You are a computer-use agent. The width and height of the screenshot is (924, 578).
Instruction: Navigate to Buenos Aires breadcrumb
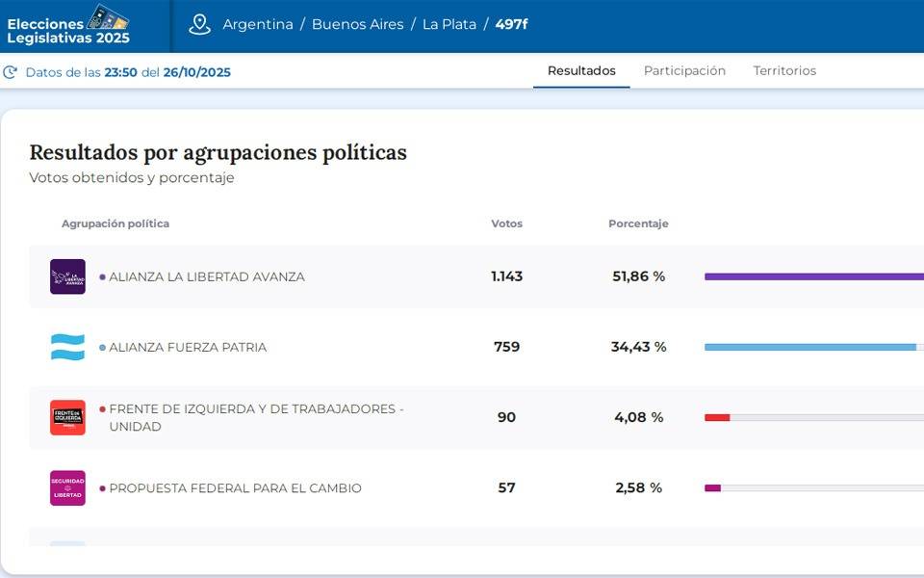tap(357, 25)
